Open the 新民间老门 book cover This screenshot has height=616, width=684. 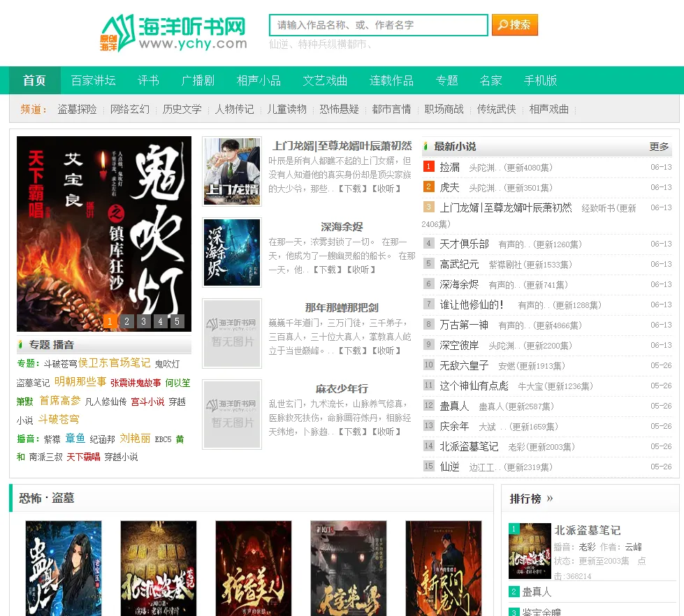point(444,569)
